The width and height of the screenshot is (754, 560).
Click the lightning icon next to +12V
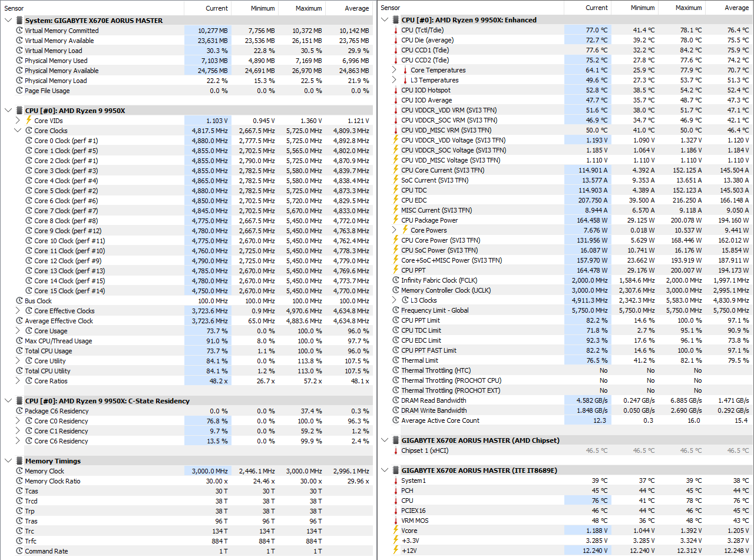pos(396,551)
